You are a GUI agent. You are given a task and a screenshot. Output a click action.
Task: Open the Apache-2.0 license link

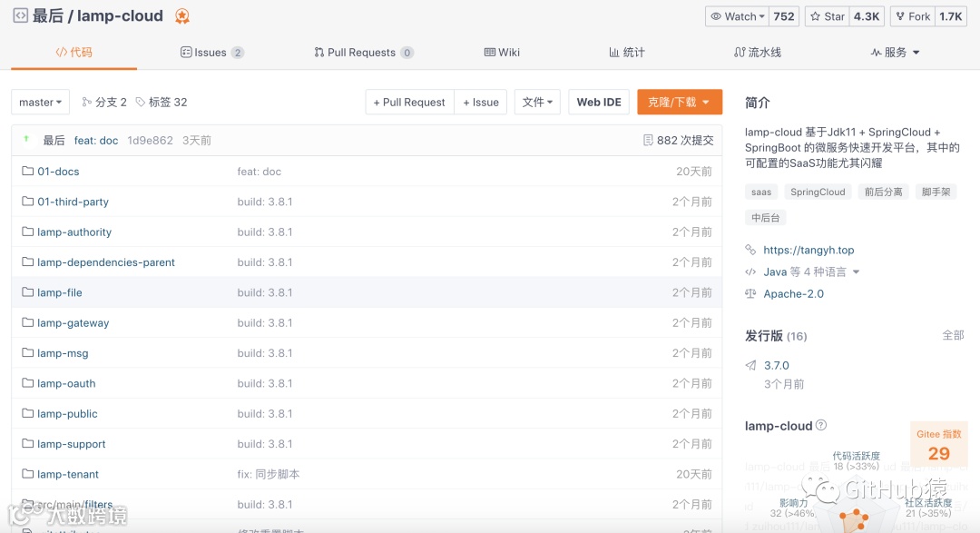click(x=793, y=293)
